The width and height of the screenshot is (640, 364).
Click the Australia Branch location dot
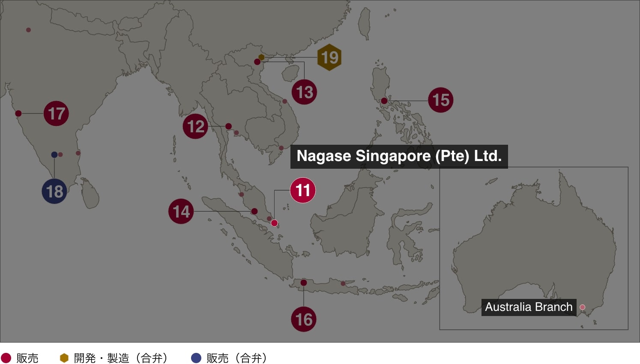[582, 307]
